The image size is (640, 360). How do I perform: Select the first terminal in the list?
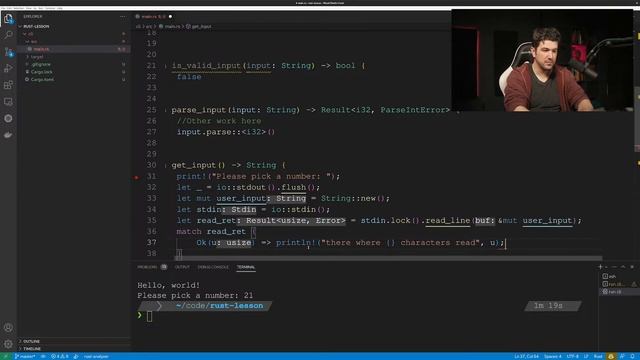tap(618, 276)
